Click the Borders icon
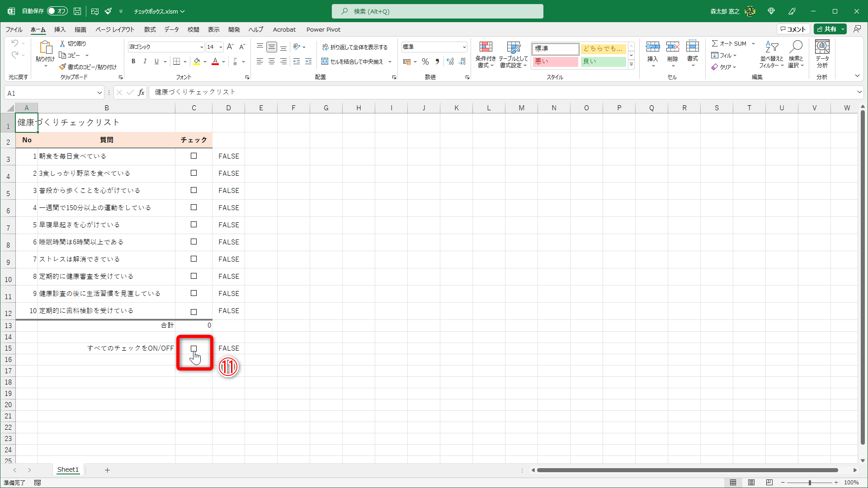The image size is (868, 488). click(176, 61)
